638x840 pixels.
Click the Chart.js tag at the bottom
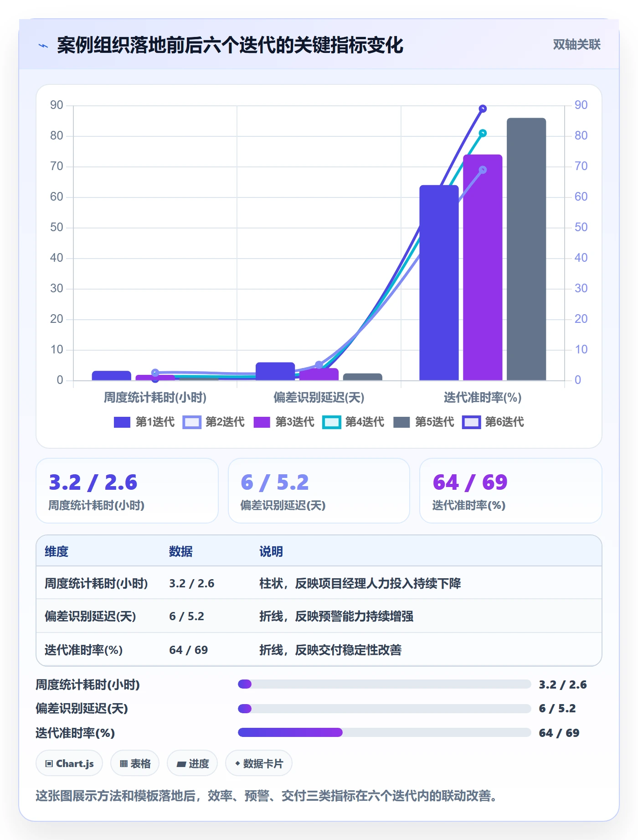pos(69,763)
